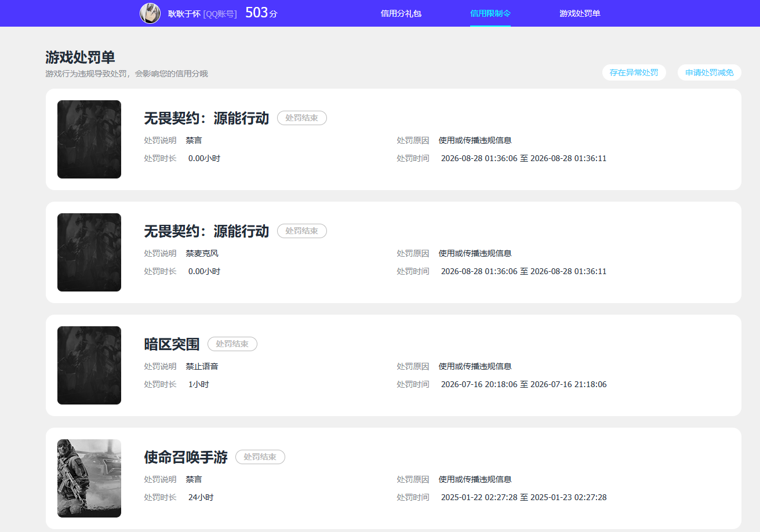
Task: Open the 暗区突围 game thumbnail
Action: [x=89, y=365]
